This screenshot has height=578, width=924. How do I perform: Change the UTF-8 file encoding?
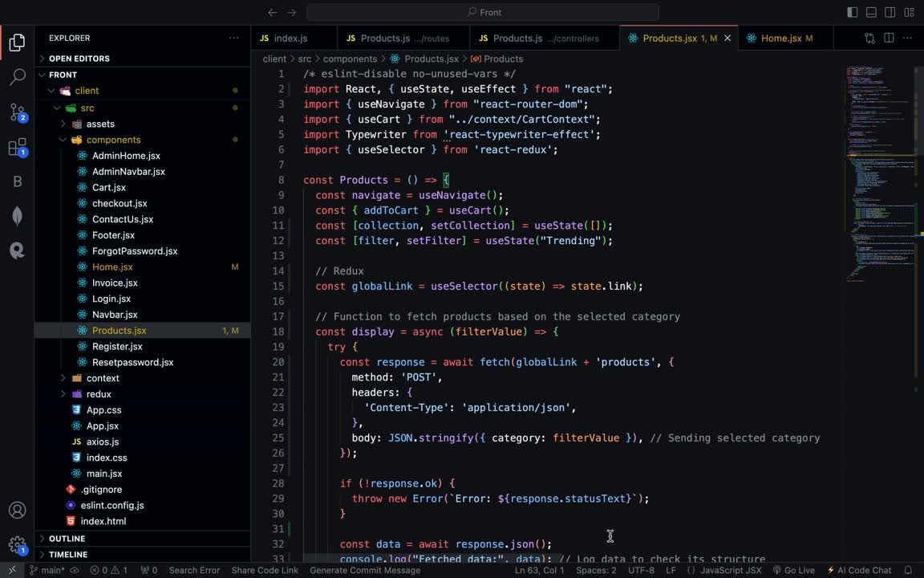point(641,570)
